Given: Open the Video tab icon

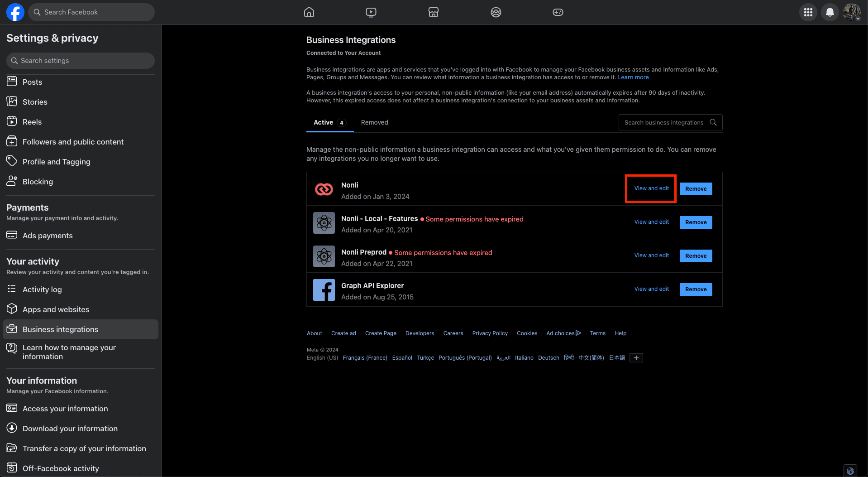Looking at the screenshot, I should 371,12.
